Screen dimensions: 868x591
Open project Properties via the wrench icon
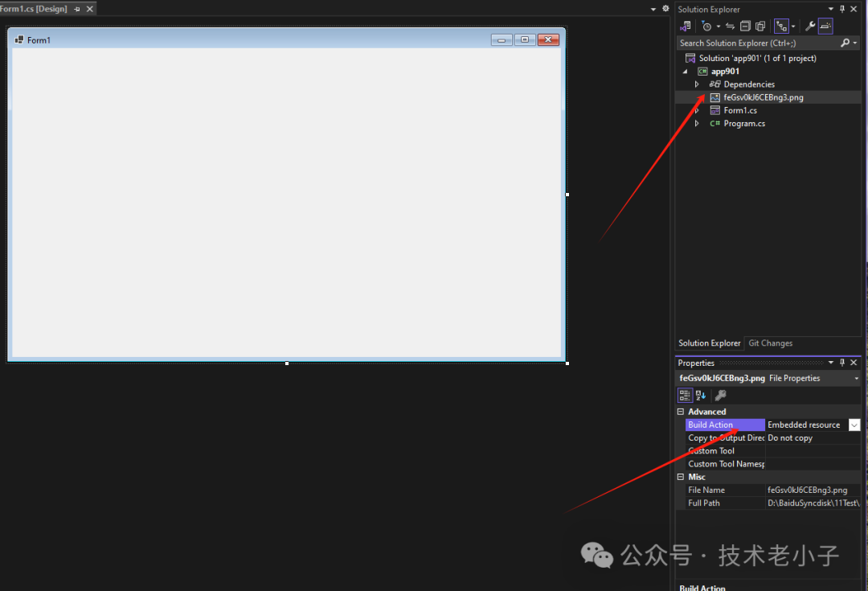[x=810, y=27]
